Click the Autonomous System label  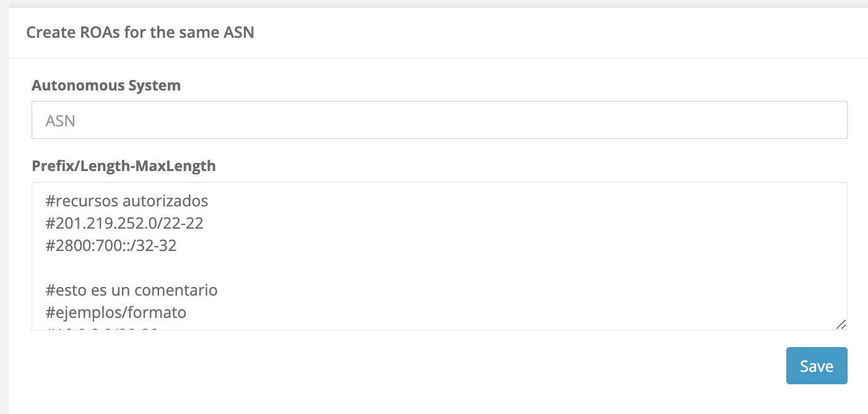106,86
